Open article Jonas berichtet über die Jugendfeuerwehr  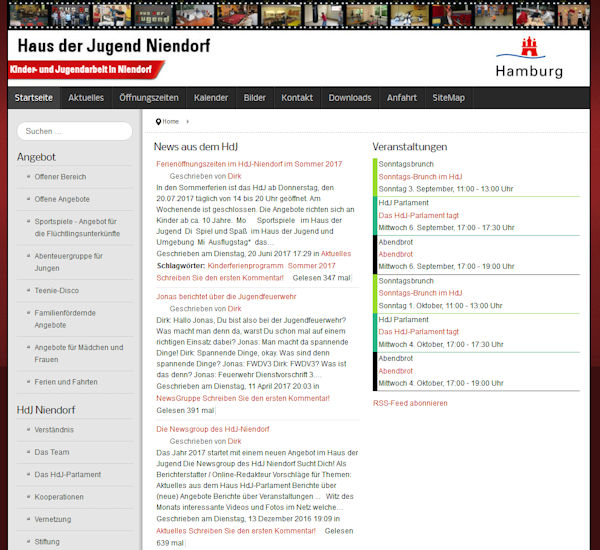[226, 297]
